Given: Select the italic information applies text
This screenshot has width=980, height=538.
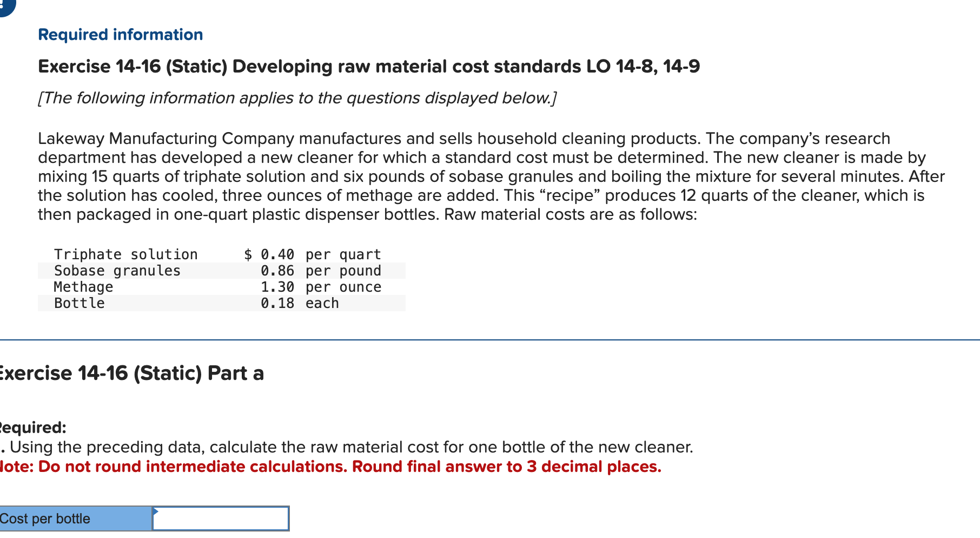Looking at the screenshot, I should (x=297, y=98).
